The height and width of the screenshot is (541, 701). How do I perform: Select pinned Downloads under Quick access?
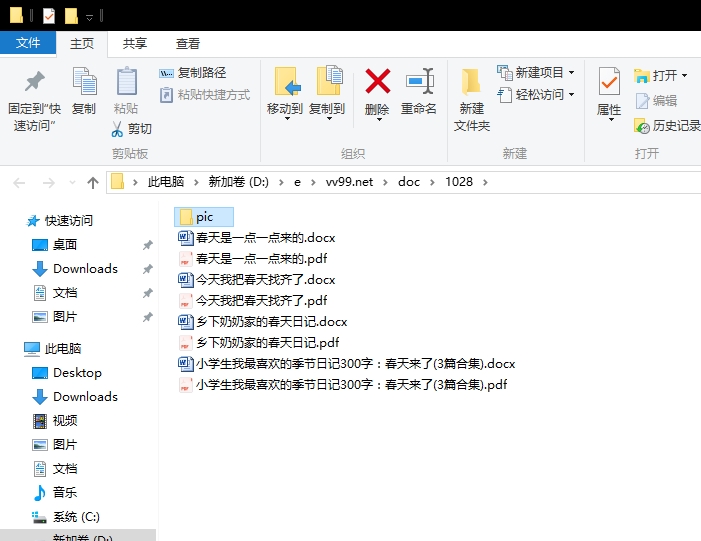(x=75, y=269)
